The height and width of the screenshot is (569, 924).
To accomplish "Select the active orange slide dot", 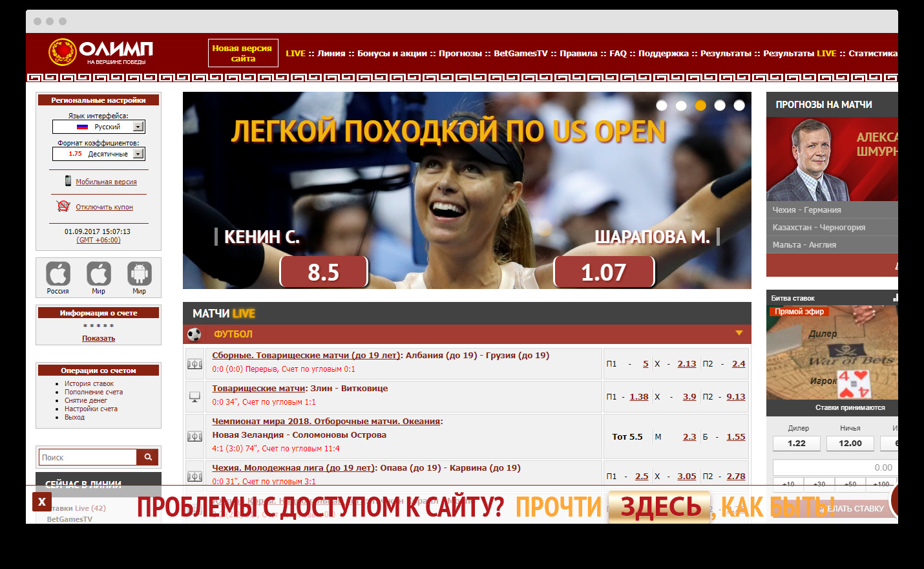I will pyautogui.click(x=700, y=105).
